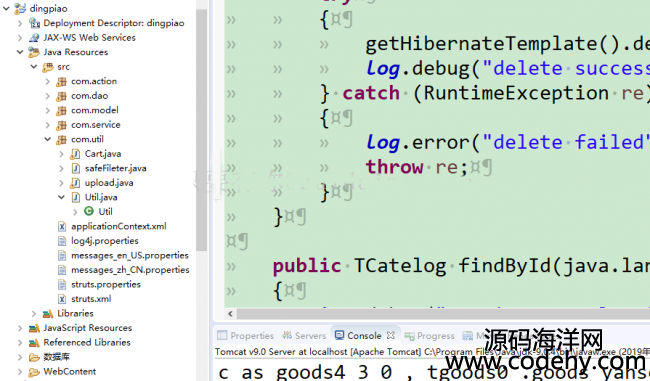The height and width of the screenshot is (381, 650).
Task: Click the Deployment Descriptor icon
Action: tap(34, 23)
